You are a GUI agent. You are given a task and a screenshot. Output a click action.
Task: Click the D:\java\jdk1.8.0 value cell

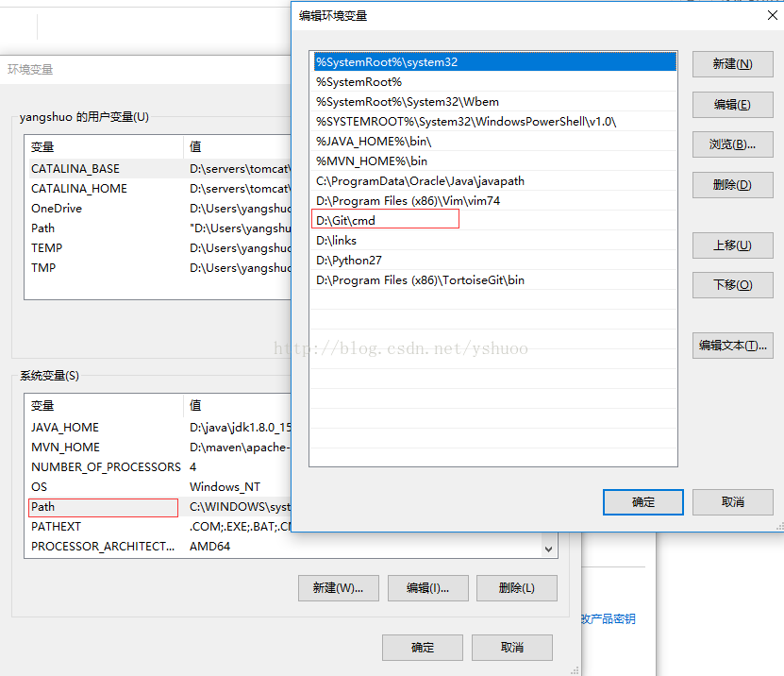coord(240,428)
